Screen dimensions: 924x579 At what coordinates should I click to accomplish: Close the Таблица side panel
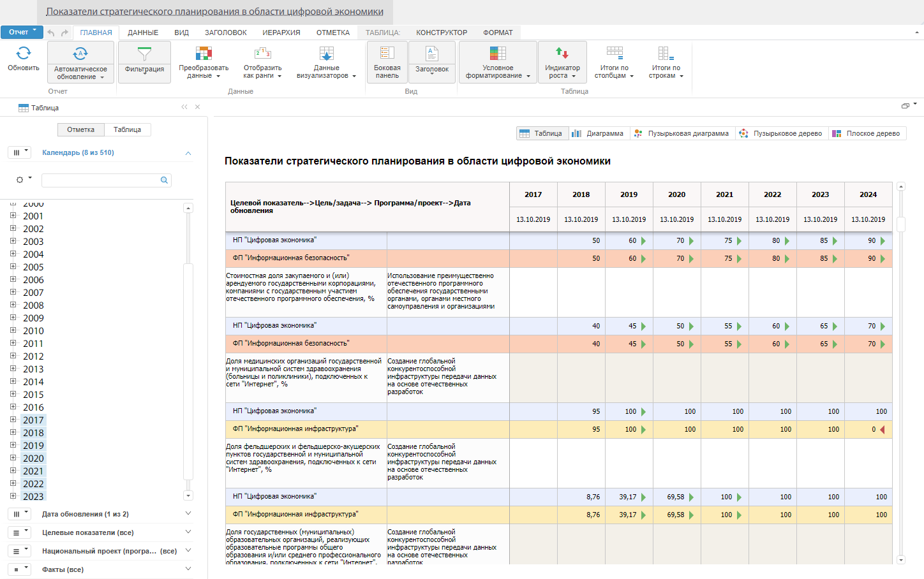tap(197, 107)
